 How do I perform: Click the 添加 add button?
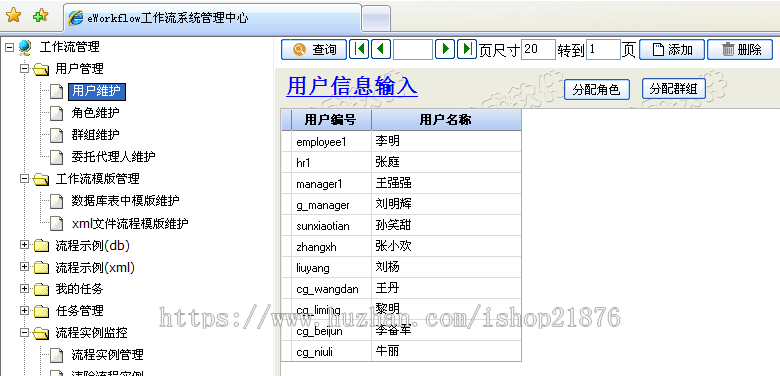click(x=672, y=50)
